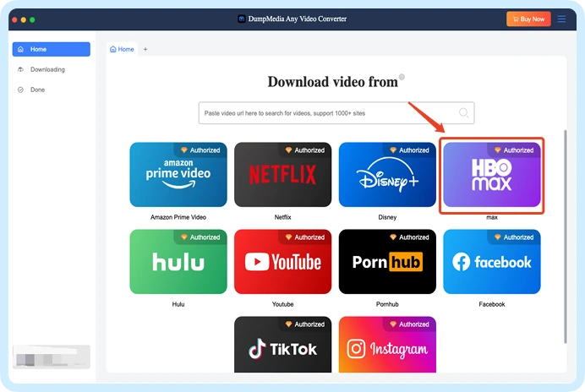Click the Authorized badge on Disney

click(x=409, y=150)
